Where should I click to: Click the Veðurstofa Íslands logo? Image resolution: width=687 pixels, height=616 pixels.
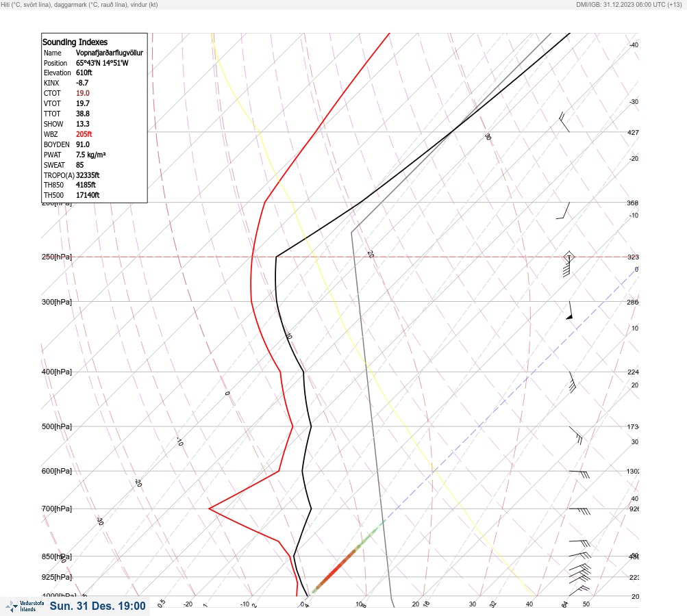(x=25, y=606)
